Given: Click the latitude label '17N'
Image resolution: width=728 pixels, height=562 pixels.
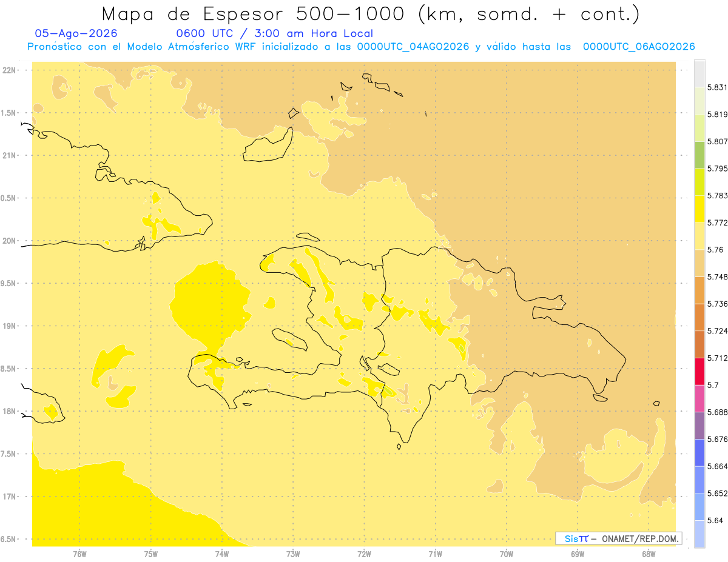Looking at the screenshot, I should point(10,497).
